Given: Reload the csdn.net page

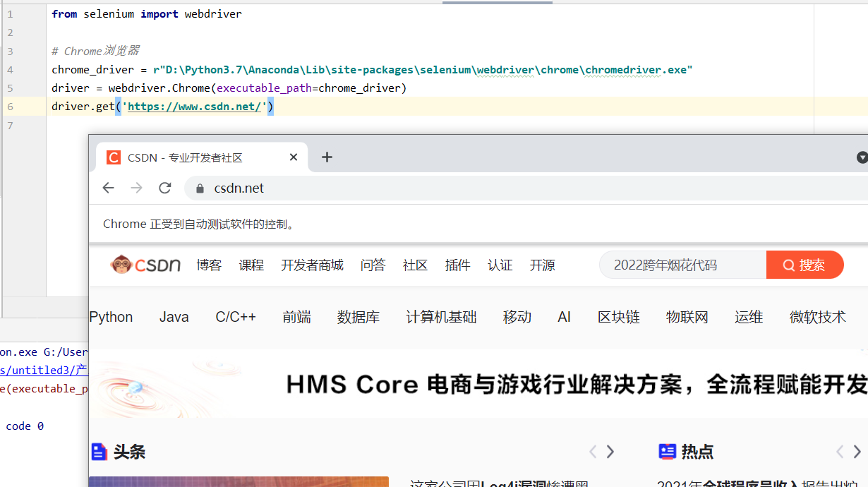Looking at the screenshot, I should 165,188.
